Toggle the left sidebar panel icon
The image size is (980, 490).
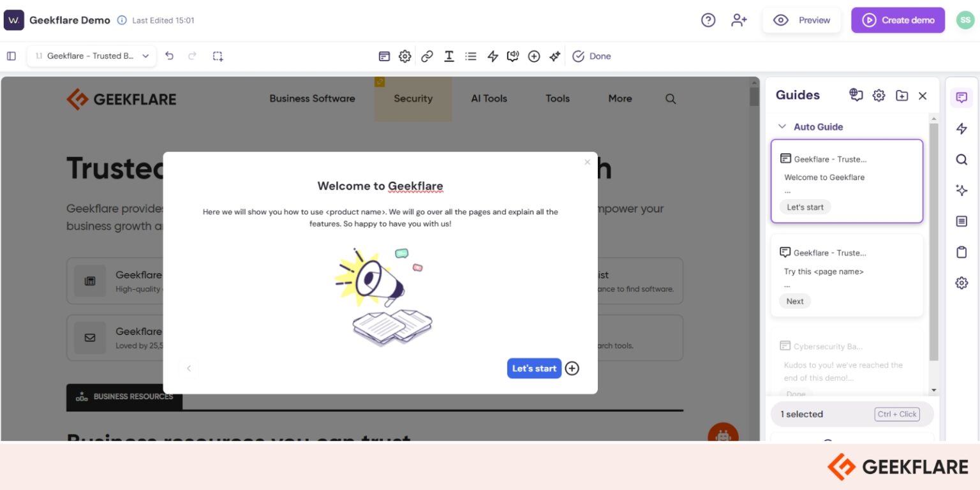[x=11, y=56]
